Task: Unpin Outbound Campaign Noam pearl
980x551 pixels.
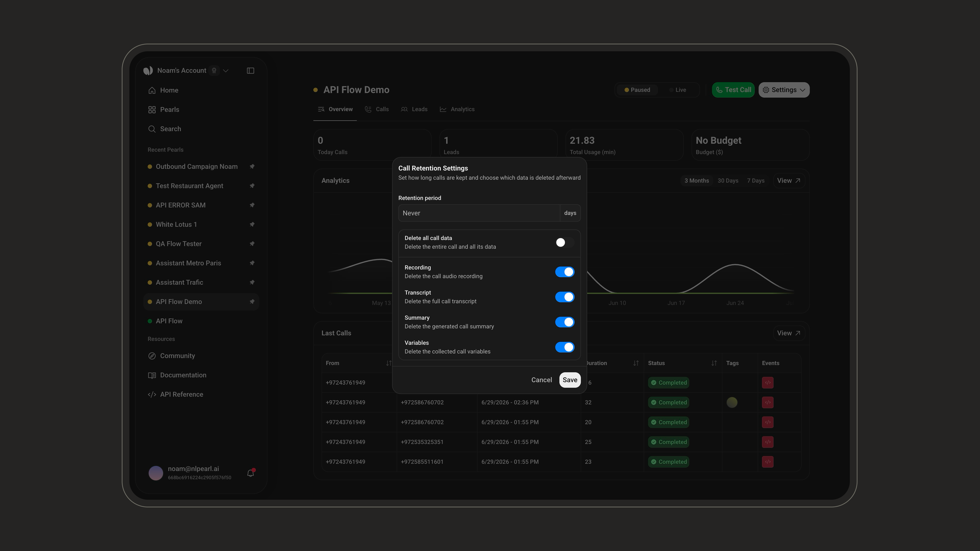Action: tap(252, 167)
